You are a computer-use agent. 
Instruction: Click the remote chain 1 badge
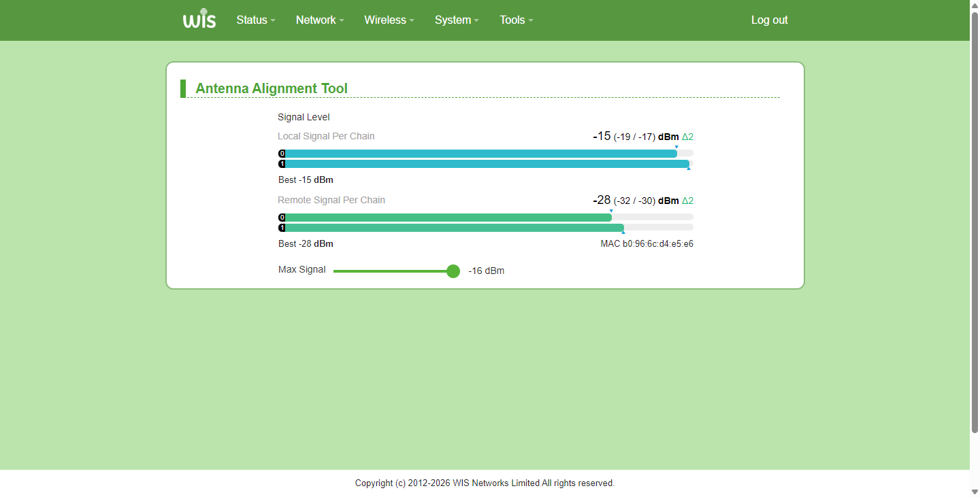pos(282,228)
